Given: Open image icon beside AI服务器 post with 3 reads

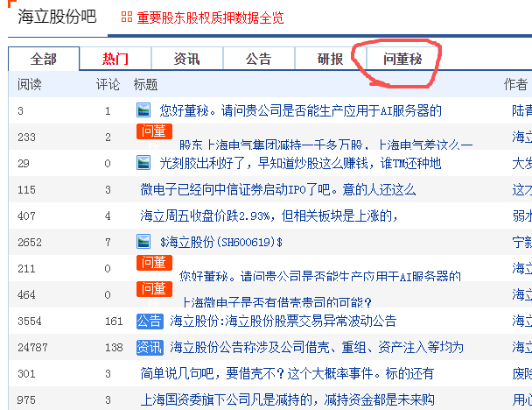Looking at the screenshot, I should click(x=143, y=110).
